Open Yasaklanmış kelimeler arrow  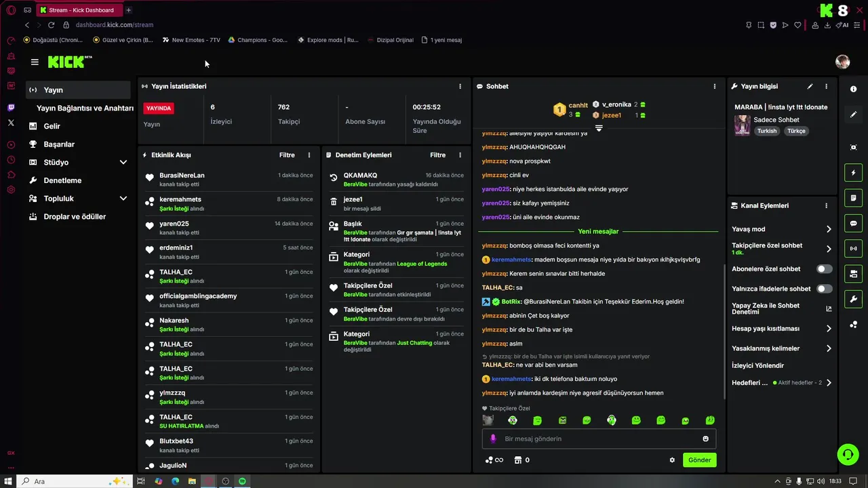pos(829,348)
